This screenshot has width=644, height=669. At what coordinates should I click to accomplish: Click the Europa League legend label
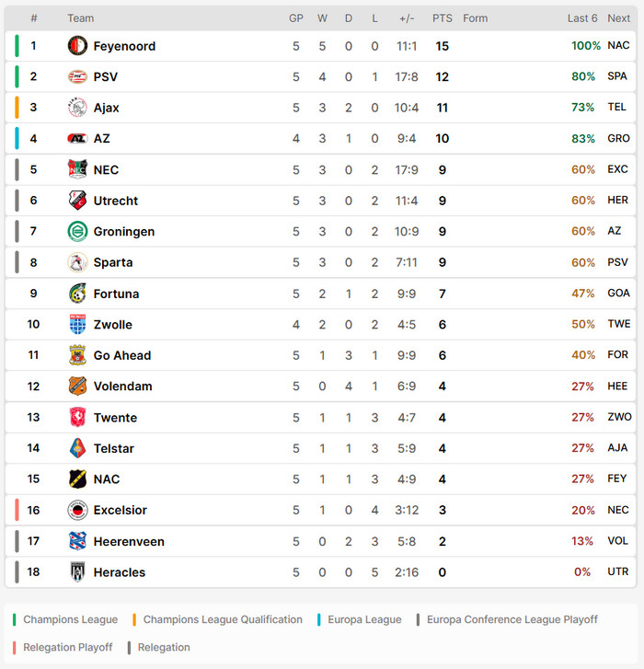[x=364, y=619]
